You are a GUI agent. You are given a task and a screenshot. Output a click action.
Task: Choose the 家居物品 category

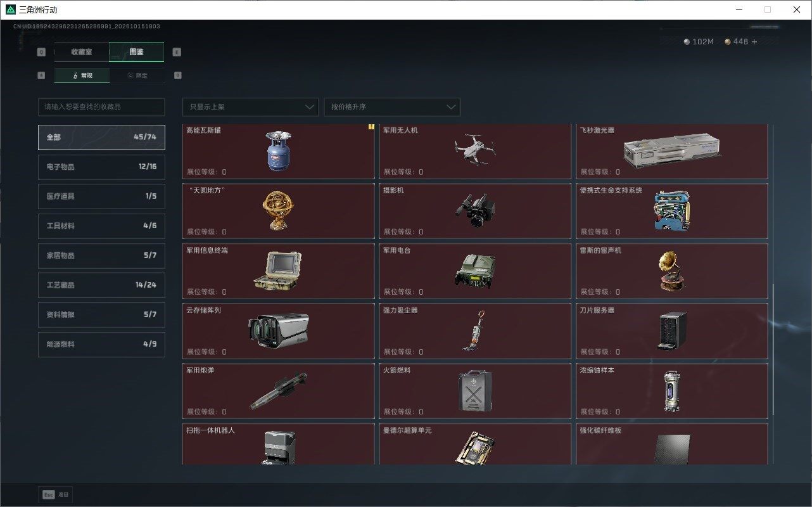pos(101,255)
